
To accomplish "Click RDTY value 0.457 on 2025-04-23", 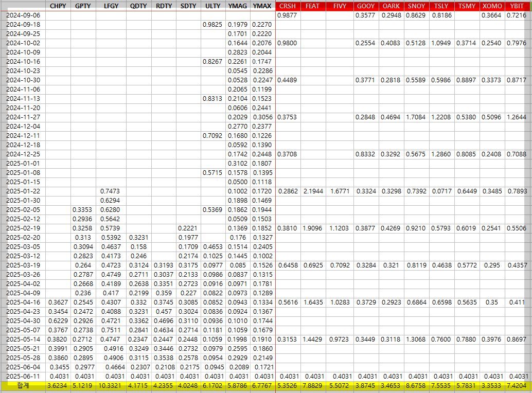I will coord(164,311).
